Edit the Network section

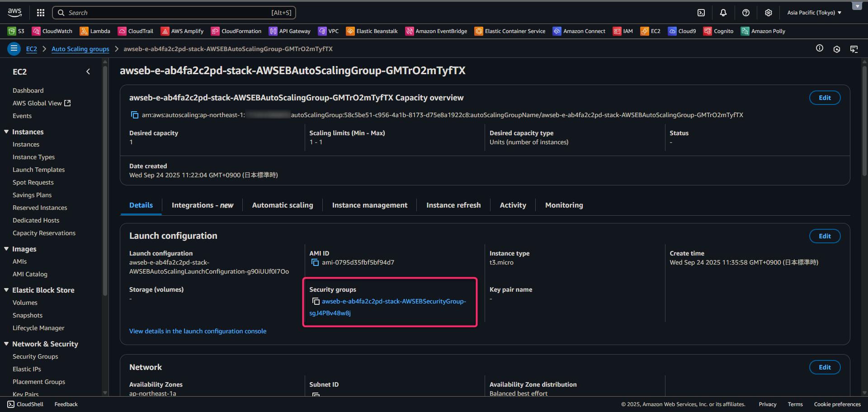[825, 367]
